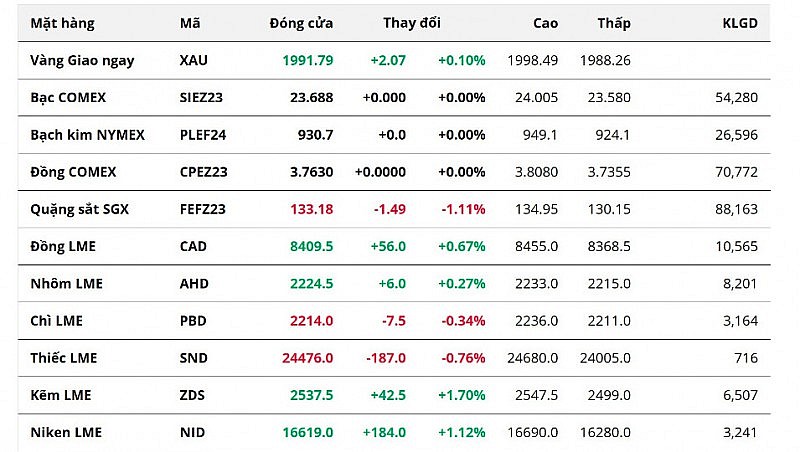Open the Chì LME row

coord(56,321)
